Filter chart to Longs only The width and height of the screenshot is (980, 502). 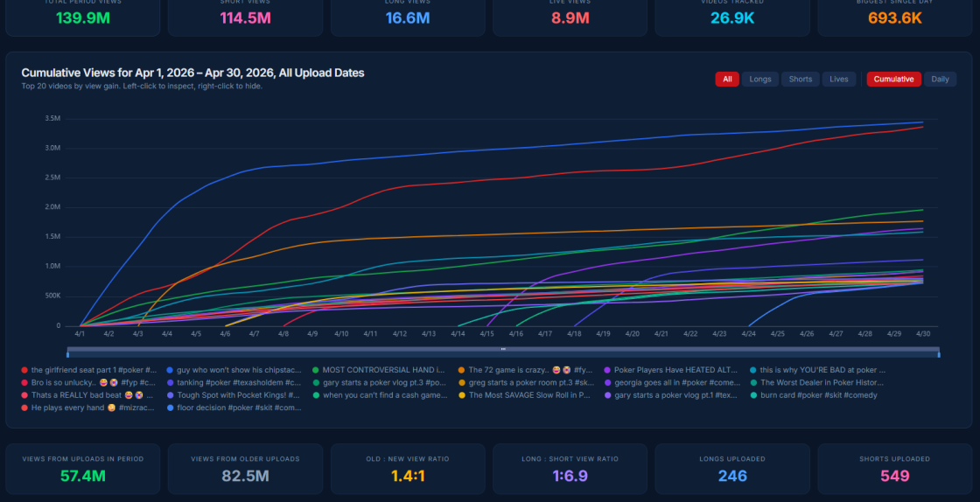(x=760, y=80)
